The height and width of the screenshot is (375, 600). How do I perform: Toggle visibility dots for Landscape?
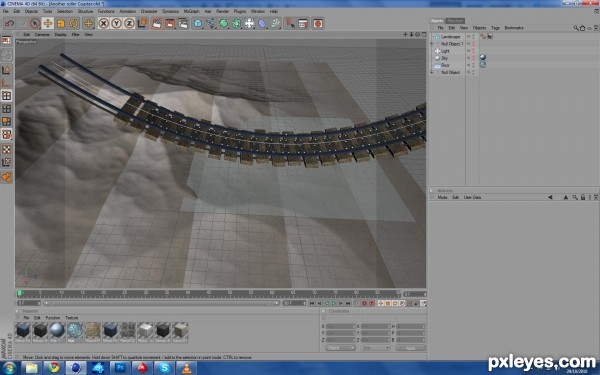(473, 37)
